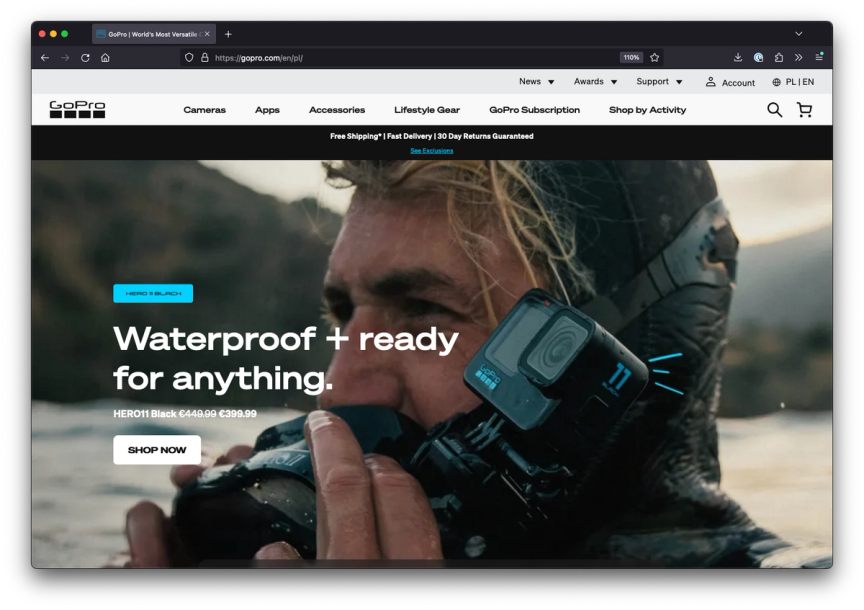Click the Account person icon
This screenshot has height=610, width=864.
711,82
